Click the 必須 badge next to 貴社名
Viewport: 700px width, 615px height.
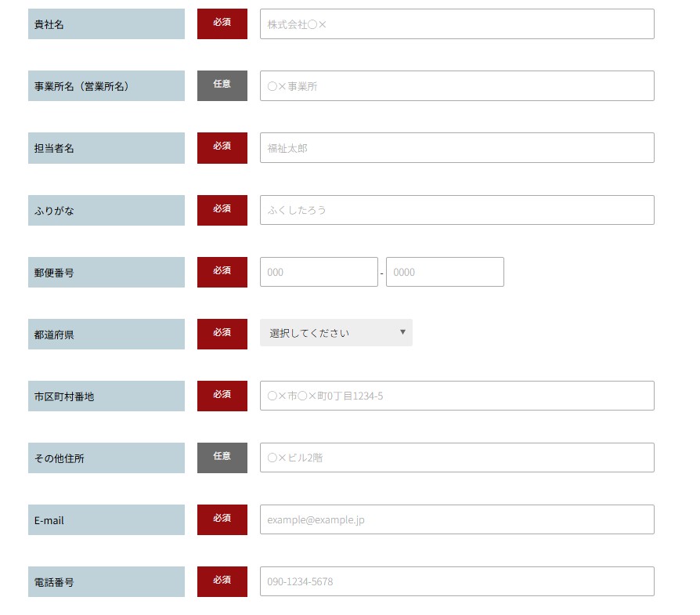(222, 24)
